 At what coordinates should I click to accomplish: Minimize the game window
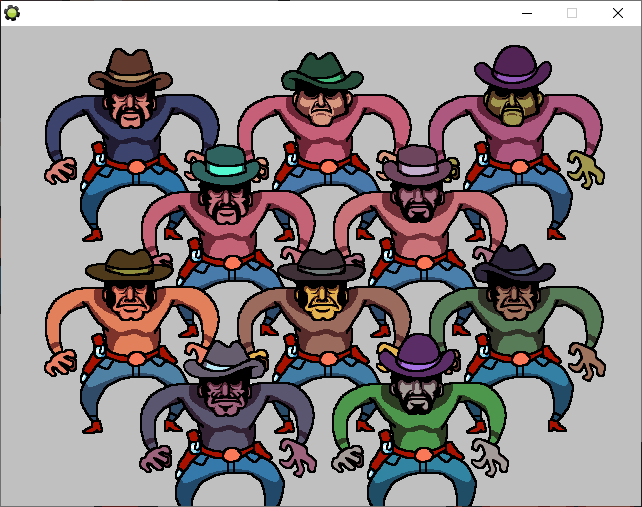pyautogui.click(x=527, y=13)
